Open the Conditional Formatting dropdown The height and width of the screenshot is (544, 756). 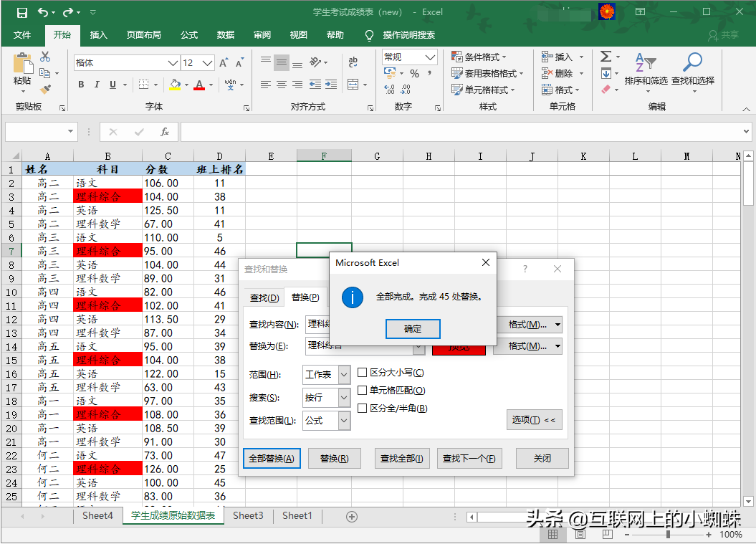(x=479, y=57)
